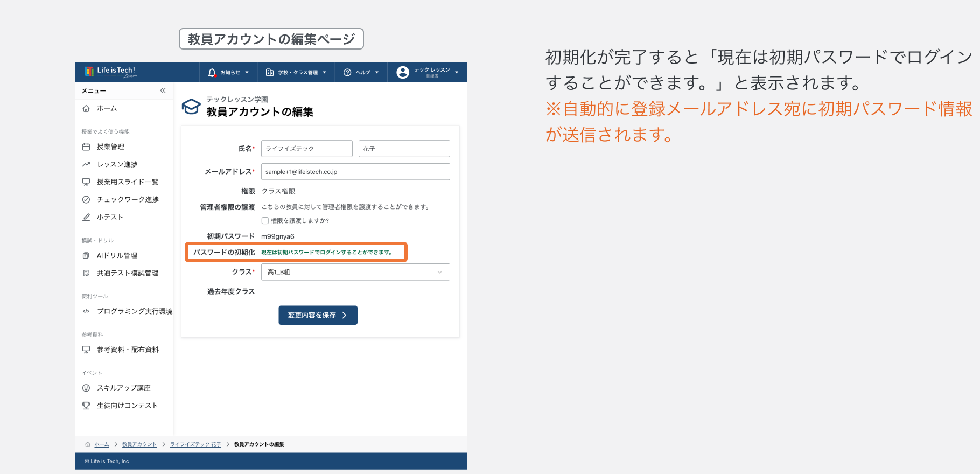The width and height of the screenshot is (980, 474).
Task: Click the check circle icon for チェックワーク進捗
Action: pos(86,199)
